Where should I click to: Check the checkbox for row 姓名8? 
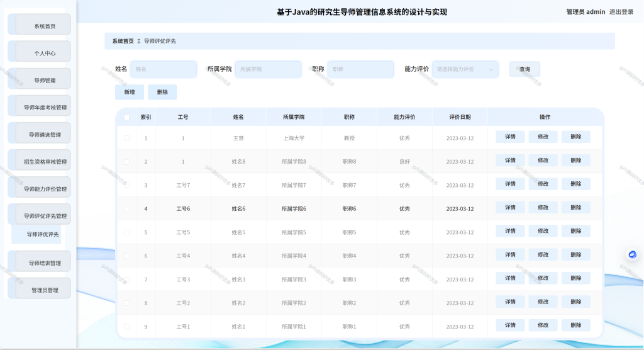point(126,162)
